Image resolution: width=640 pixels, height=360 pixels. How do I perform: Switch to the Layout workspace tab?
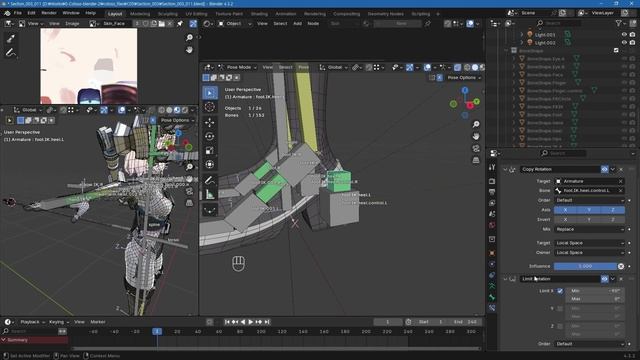click(x=115, y=13)
